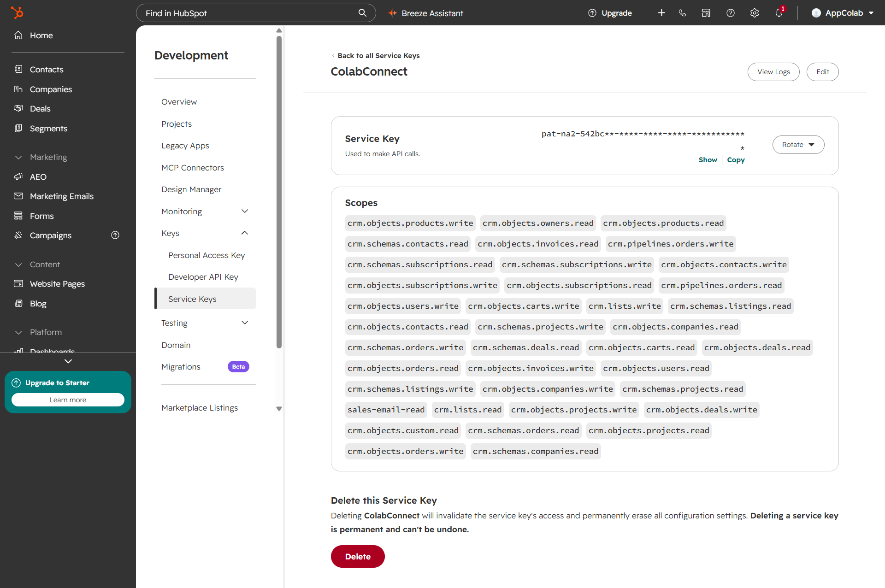Click the Contacts icon
Screen dimensions: 885x588
[x=18, y=69]
